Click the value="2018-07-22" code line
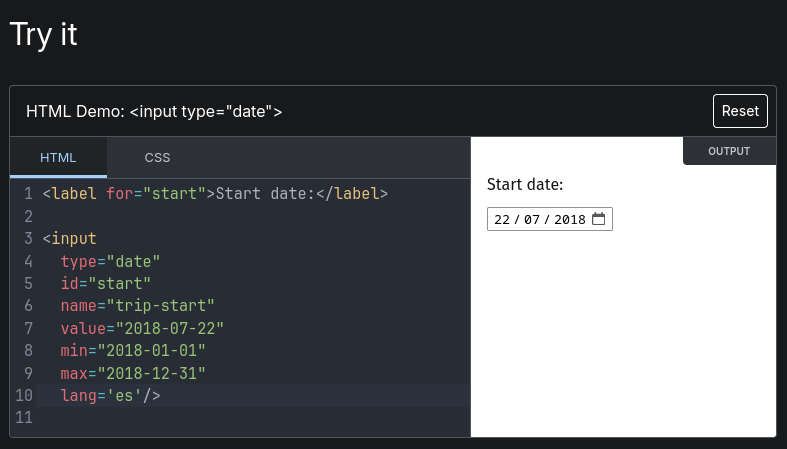787x449 pixels. pyautogui.click(x=142, y=328)
